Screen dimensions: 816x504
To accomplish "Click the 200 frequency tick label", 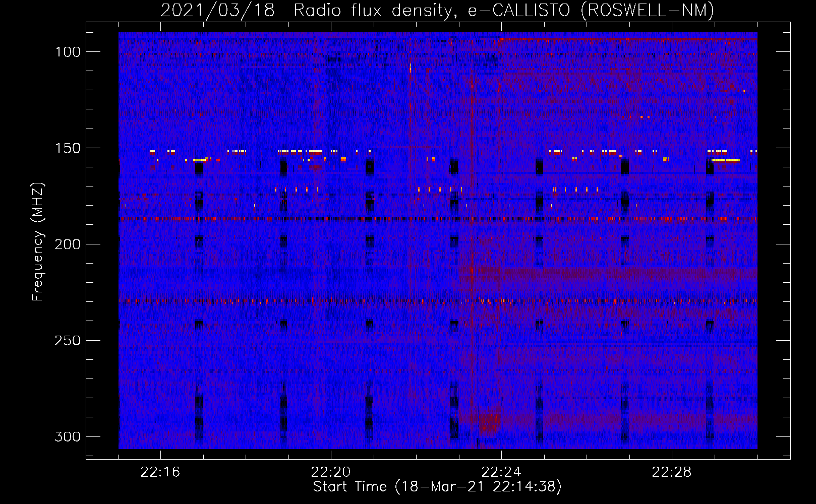I will click(68, 244).
